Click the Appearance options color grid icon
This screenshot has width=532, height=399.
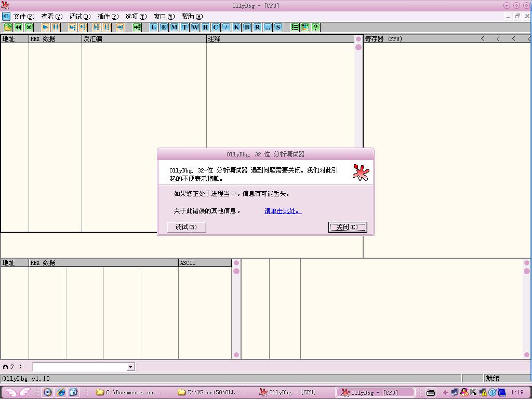pos(305,28)
